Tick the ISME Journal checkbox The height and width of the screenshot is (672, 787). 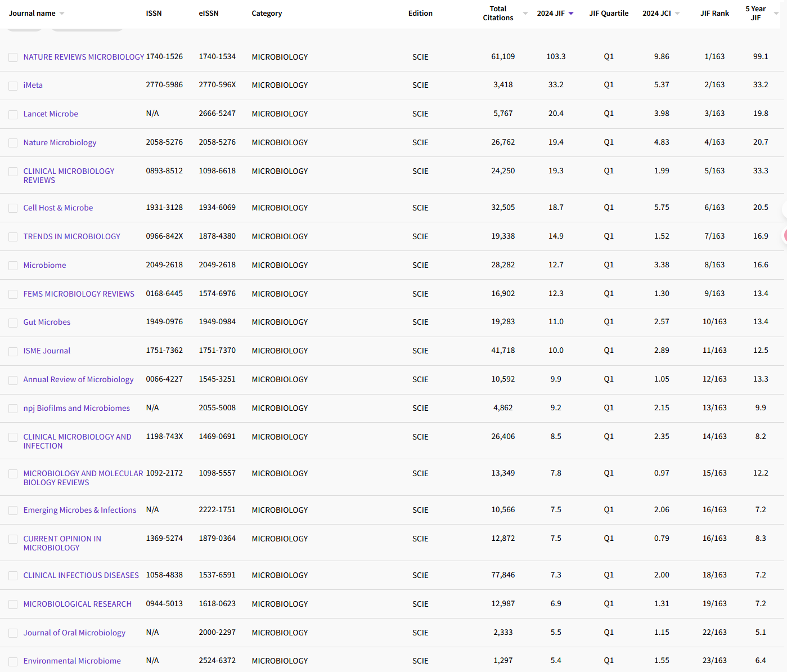tap(13, 351)
